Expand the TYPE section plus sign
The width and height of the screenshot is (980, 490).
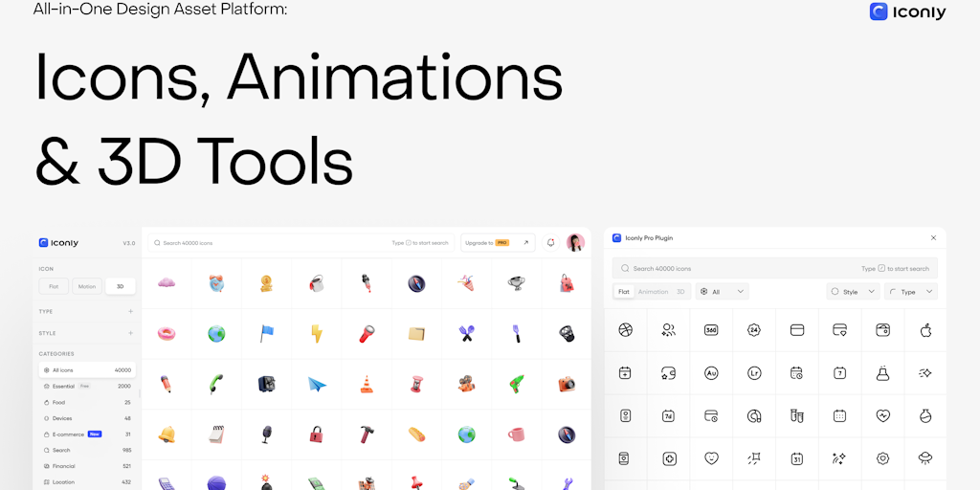pyautogui.click(x=130, y=311)
